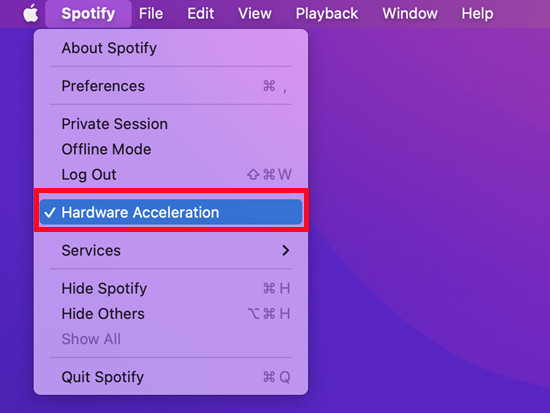Open Preferences from Spotify menu
Screen dimensions: 550x413
click(171, 86)
